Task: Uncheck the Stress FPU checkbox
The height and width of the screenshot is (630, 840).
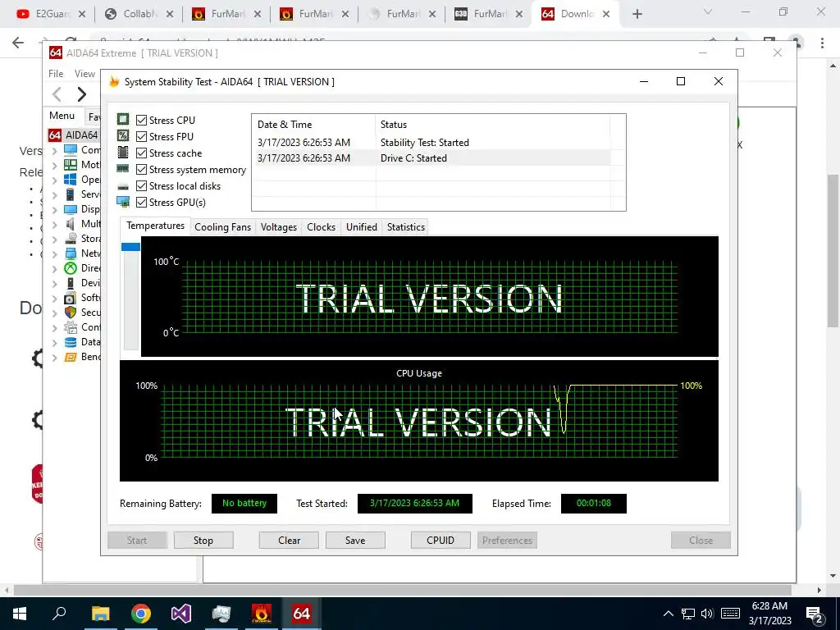Action: pyautogui.click(x=141, y=137)
